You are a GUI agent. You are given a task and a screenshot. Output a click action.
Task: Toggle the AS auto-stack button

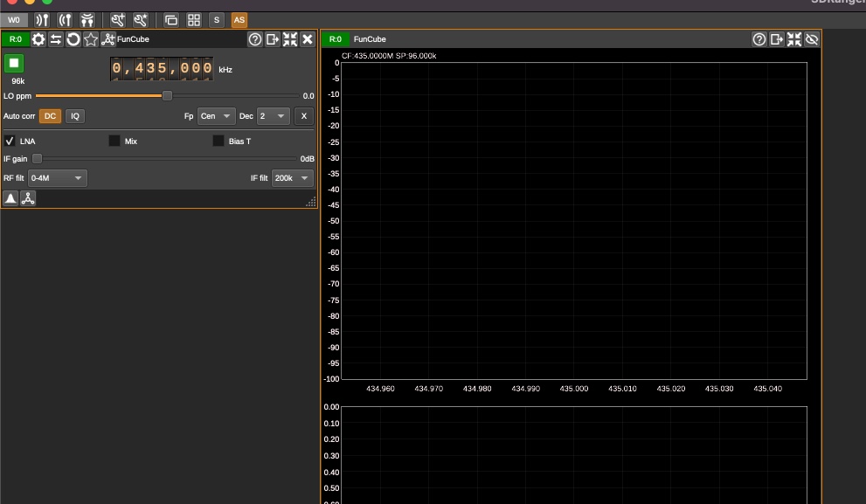pyautogui.click(x=239, y=20)
